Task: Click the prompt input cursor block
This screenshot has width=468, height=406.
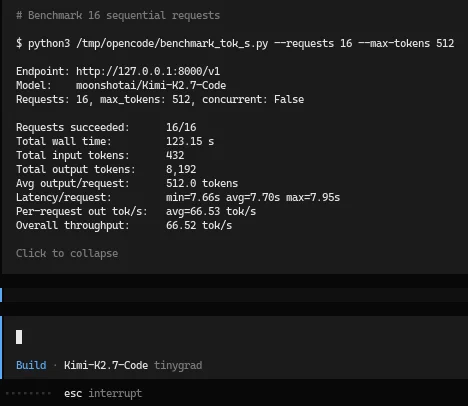Action: 19,337
